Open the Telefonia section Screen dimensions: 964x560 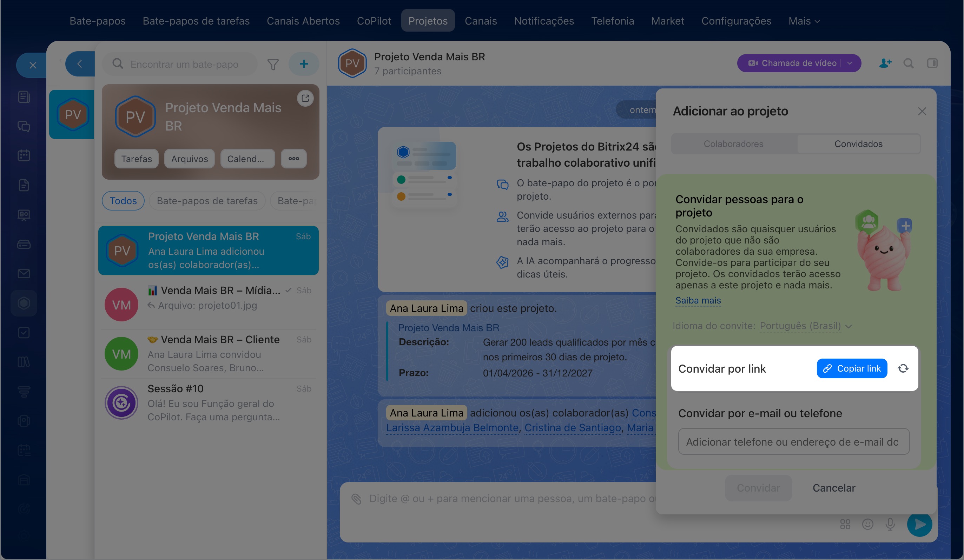click(613, 21)
